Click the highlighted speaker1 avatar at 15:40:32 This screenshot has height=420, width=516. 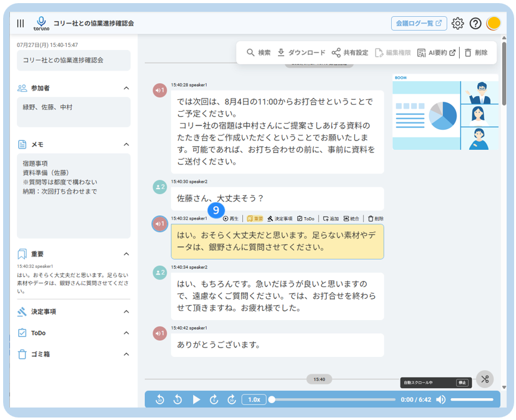click(159, 224)
